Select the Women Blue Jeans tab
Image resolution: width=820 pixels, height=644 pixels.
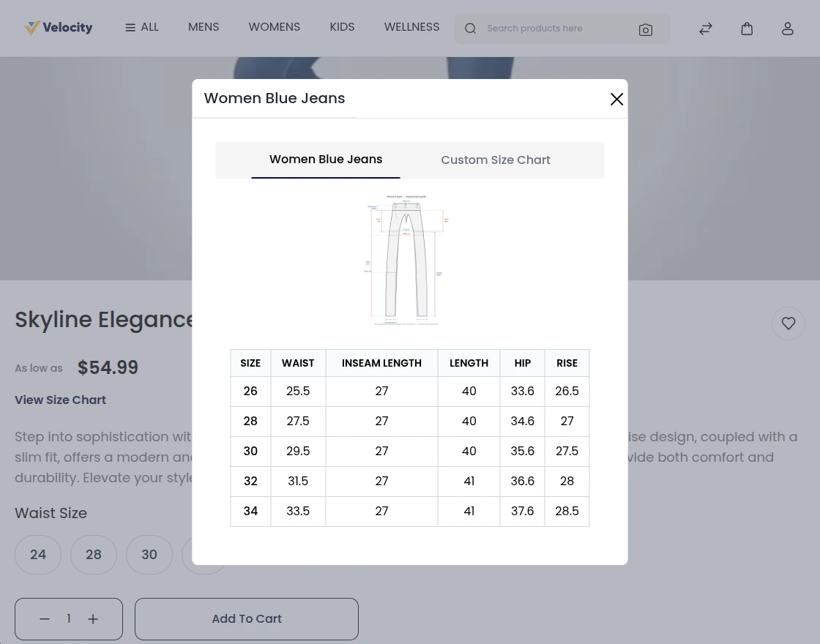(326, 159)
